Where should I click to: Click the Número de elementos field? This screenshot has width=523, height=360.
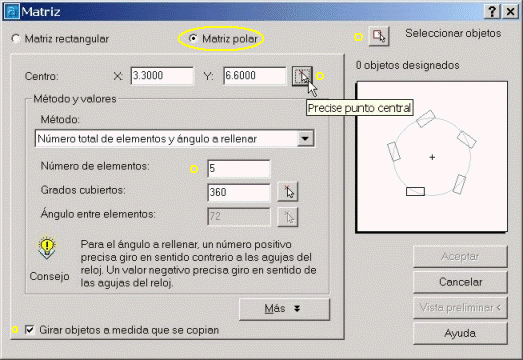pos(238,168)
